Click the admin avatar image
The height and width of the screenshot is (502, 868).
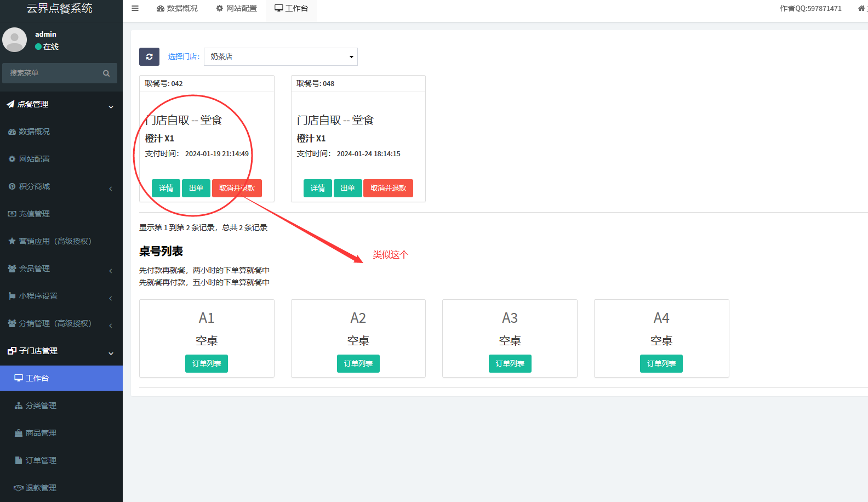(15, 40)
